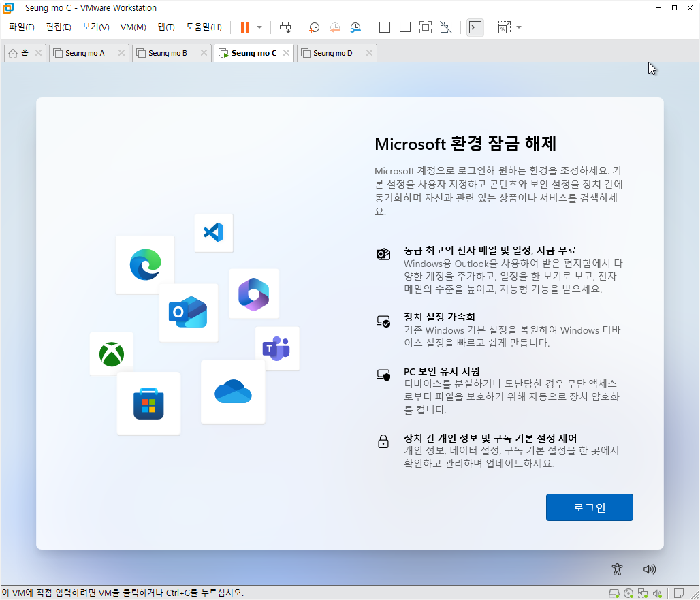This screenshot has width=700, height=600.
Task: Take a snapshot of this virtual machine
Action: 315,27
